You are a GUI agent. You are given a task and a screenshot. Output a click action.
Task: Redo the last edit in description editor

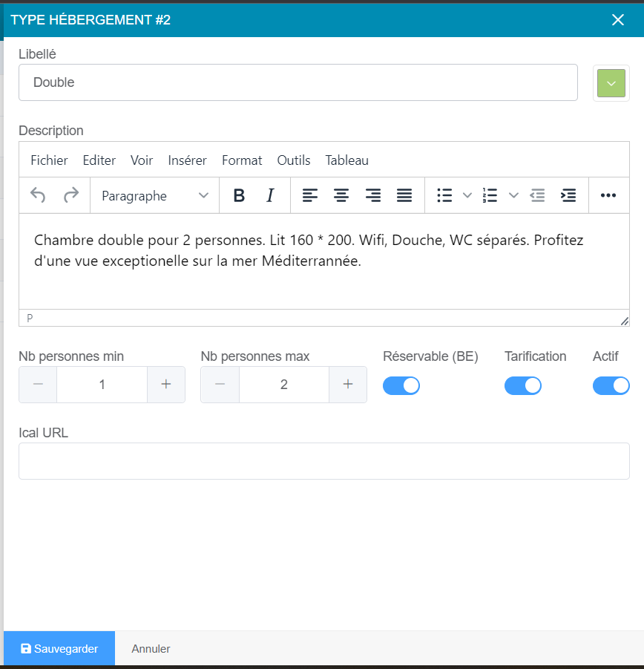click(71, 195)
